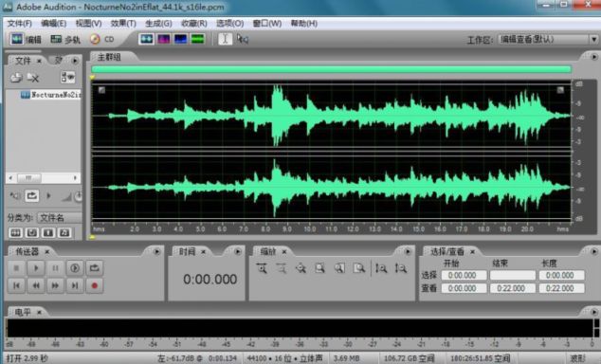The width and height of the screenshot is (601, 364).
Task: Click the zoom out full both axes icon
Action: pyautogui.click(x=300, y=268)
